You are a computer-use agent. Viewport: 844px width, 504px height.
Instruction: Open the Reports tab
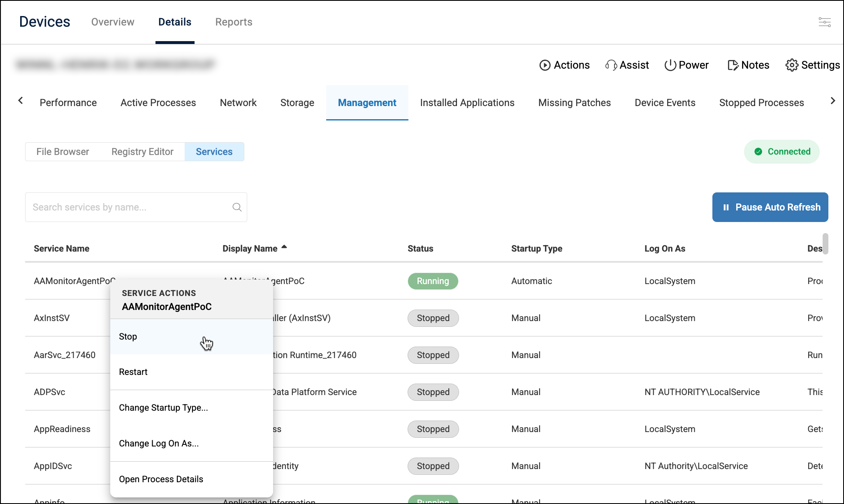click(234, 22)
